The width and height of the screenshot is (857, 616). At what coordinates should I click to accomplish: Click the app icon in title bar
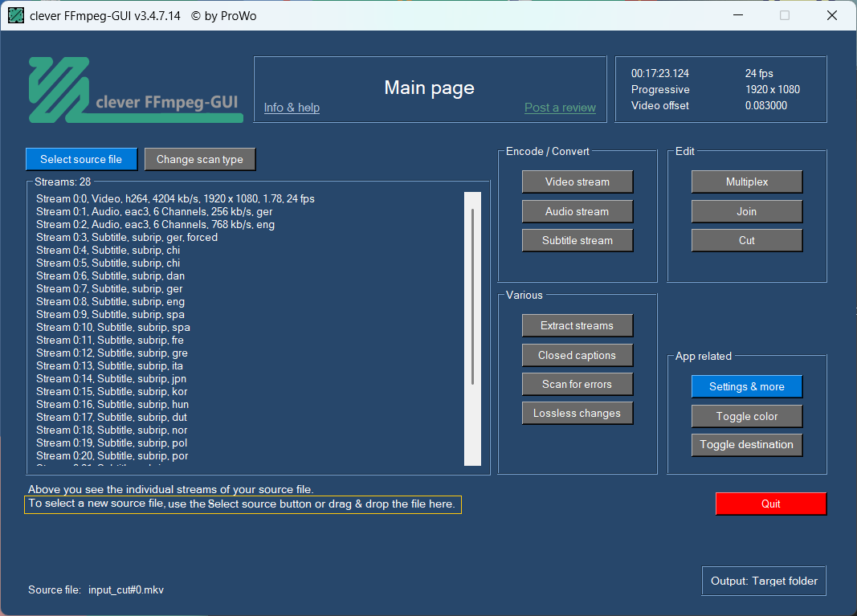[x=16, y=15]
